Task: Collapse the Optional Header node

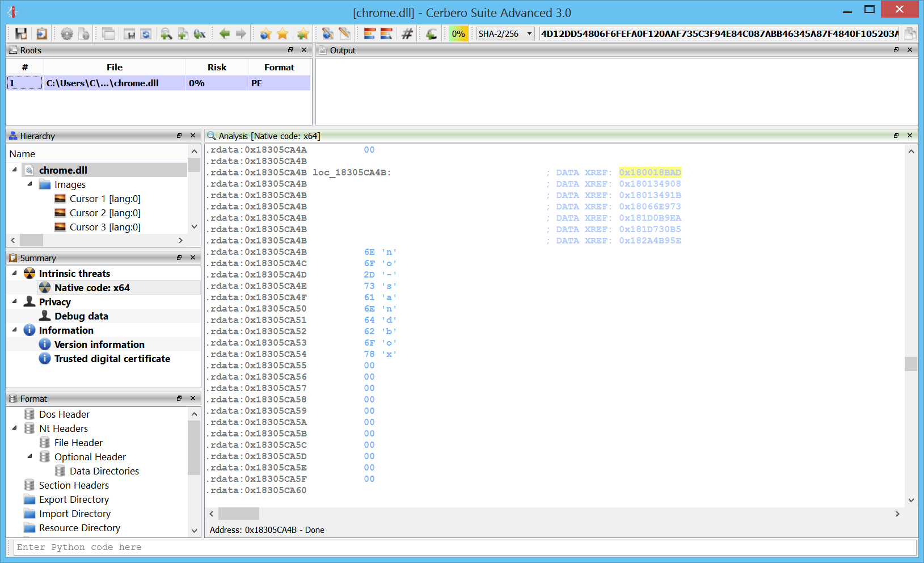Action: click(29, 456)
